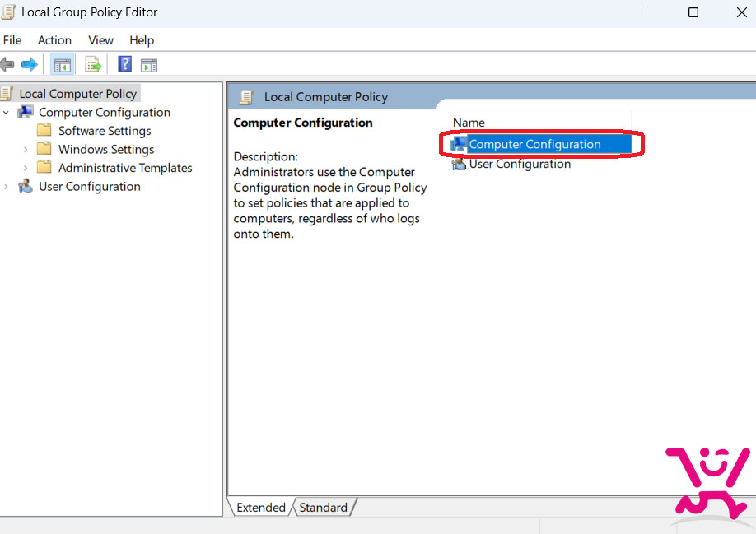
Task: Expand the Administrative Templates node
Action: (26, 168)
